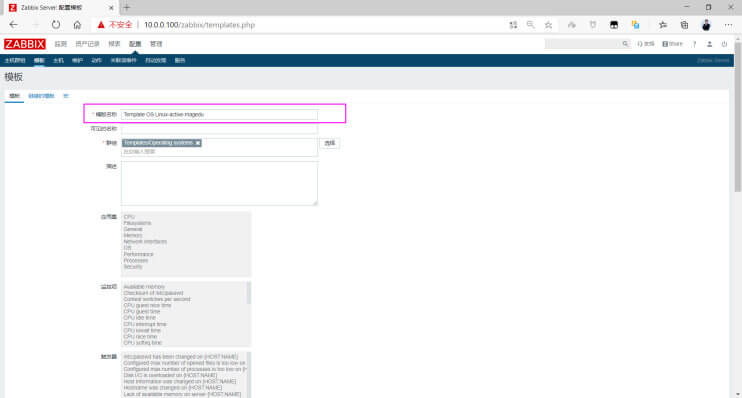Viewport: 742px width, 398px height.
Task: Go to 模板 submenu item
Action: tap(39, 61)
